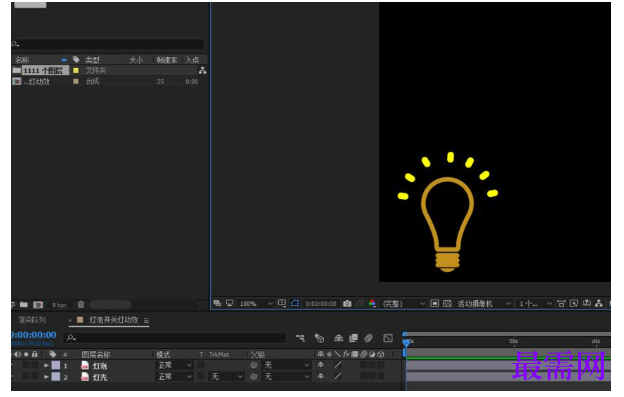Toggle the shy switch on 灯泡 layer

coord(321,365)
